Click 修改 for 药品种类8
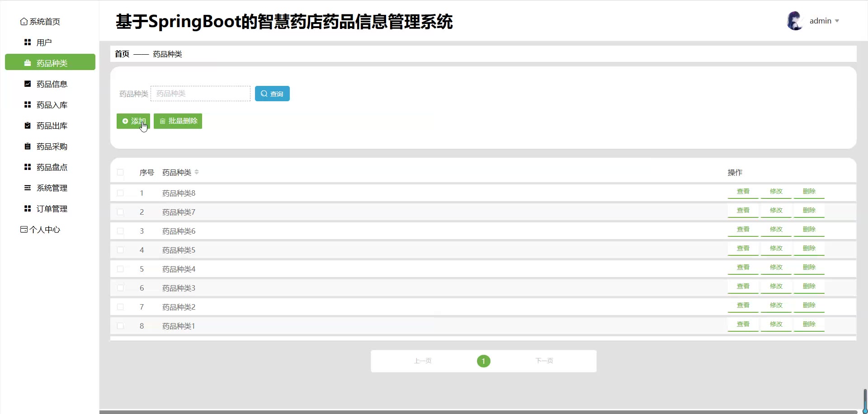 (776, 192)
